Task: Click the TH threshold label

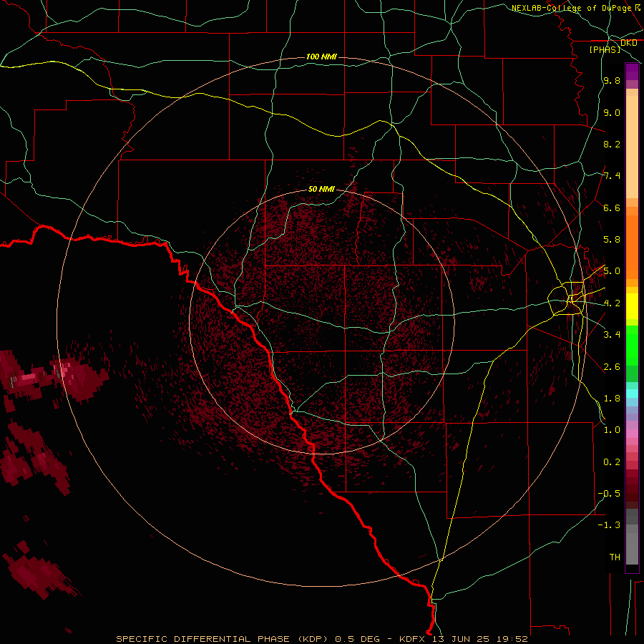Action: [615, 557]
